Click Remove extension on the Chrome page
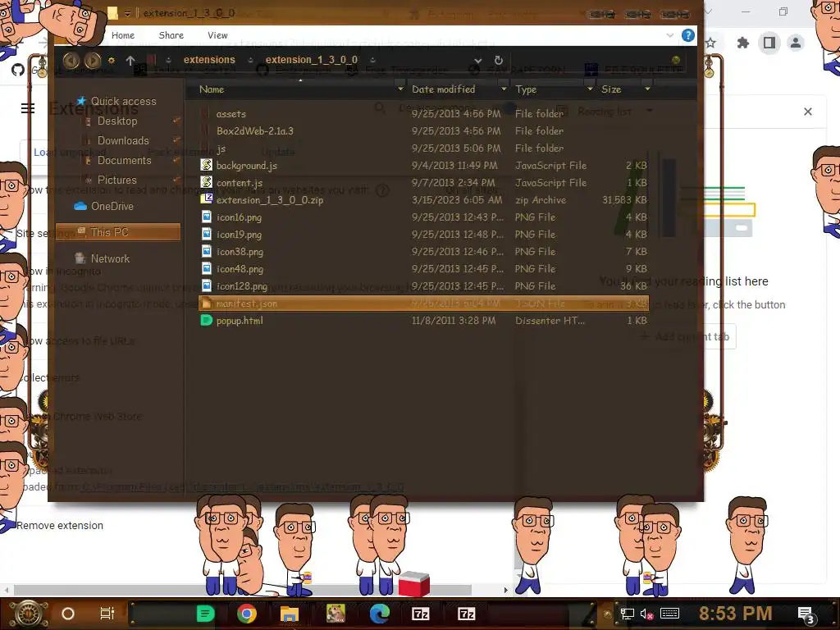 point(59,526)
